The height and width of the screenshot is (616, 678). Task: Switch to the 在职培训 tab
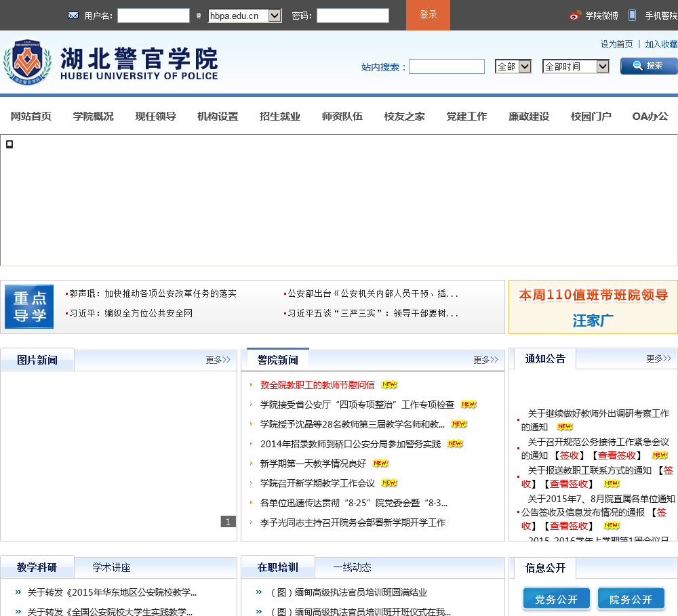277,567
